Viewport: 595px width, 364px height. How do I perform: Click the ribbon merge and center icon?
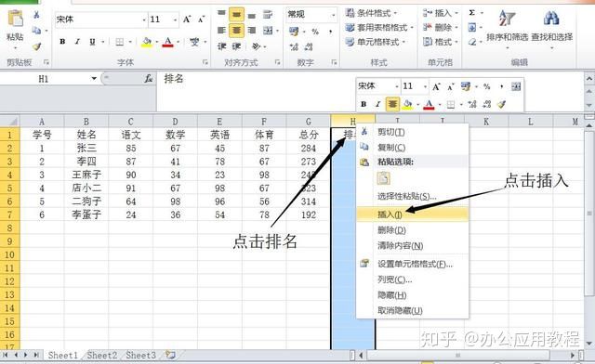[268, 31]
